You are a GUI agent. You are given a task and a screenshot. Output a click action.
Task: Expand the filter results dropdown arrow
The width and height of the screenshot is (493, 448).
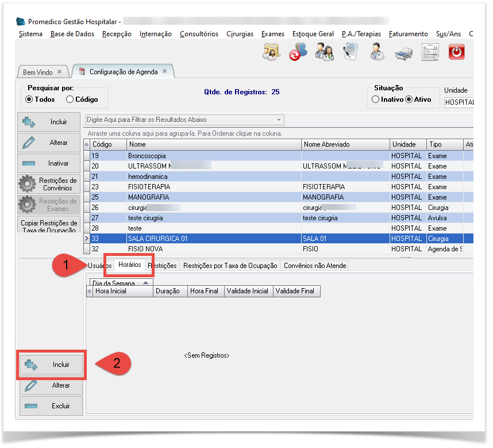[x=279, y=120]
